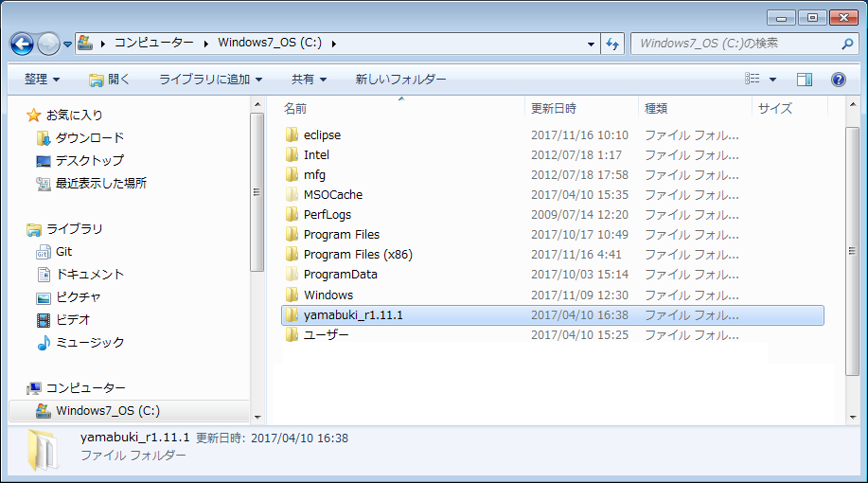The height and width of the screenshot is (483, 868).
Task: Open ライブラリに追加 menu
Action: click(x=210, y=80)
